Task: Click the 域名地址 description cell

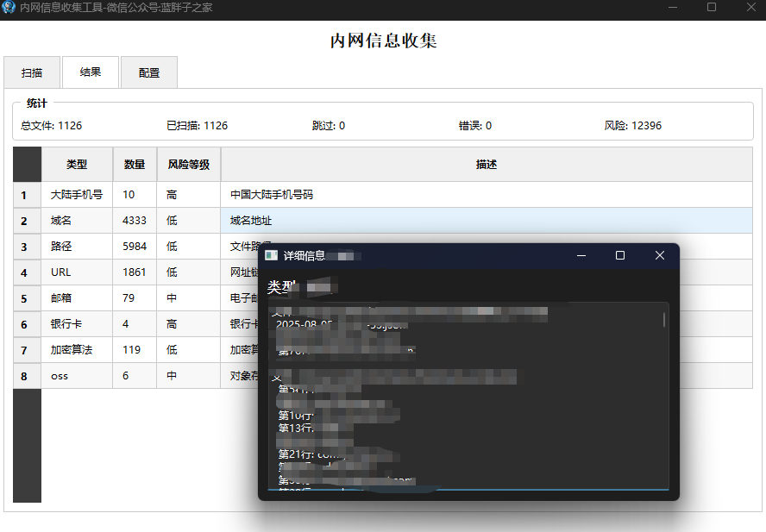Action: pyautogui.click(x=487, y=221)
